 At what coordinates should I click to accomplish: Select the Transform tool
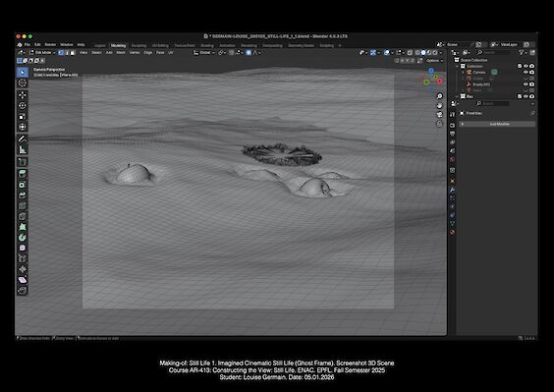coord(23,127)
